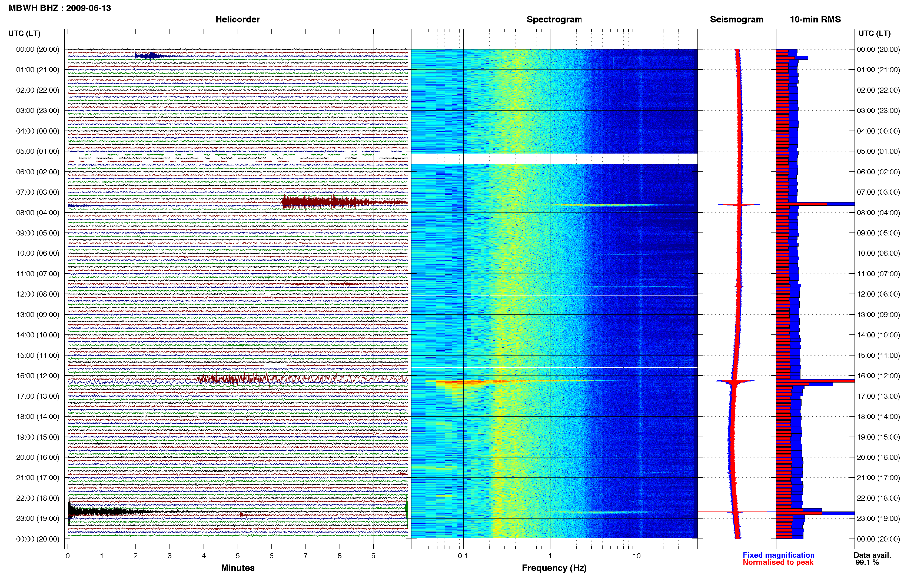The height and width of the screenshot is (578, 924).
Task: Click "12:00 (08:00)" on the left time axis
Action: pos(38,294)
